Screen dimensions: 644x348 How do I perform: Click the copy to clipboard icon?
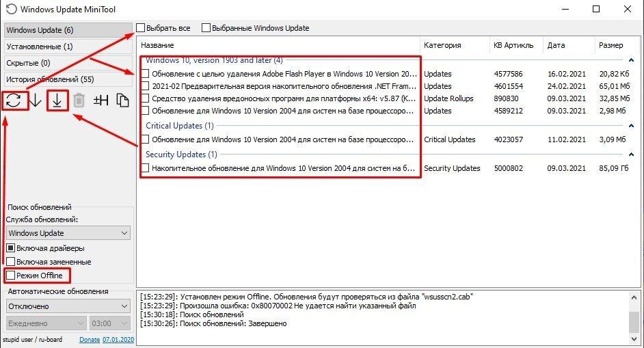click(x=122, y=101)
